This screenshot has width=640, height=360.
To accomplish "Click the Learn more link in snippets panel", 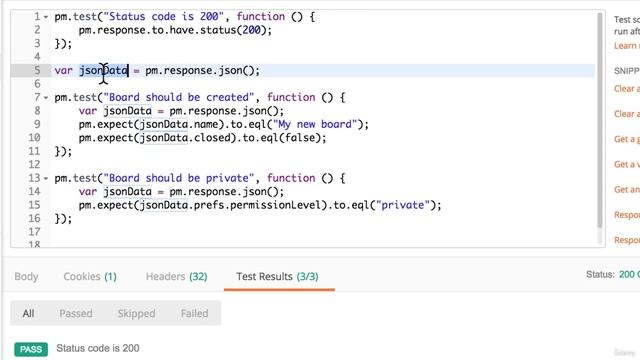I will (627, 46).
